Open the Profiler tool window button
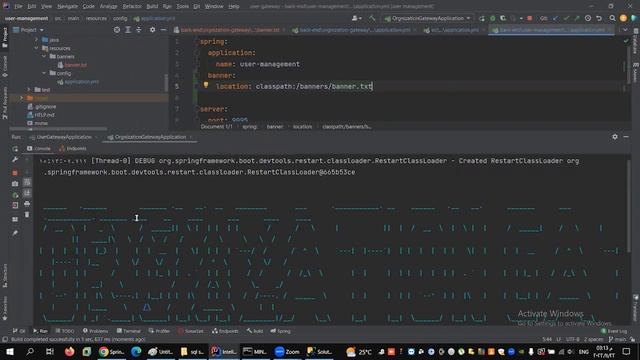The width and height of the screenshot is (640, 360). pyautogui.click(x=159, y=331)
